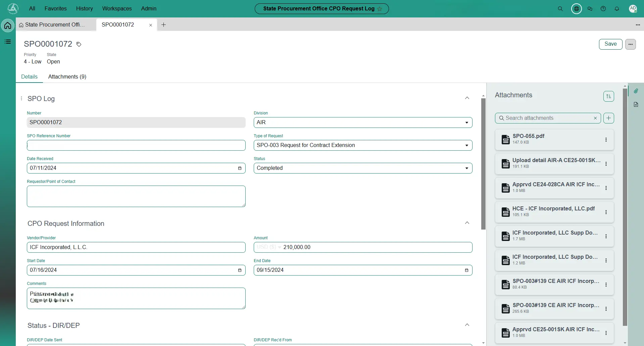644x346 pixels.
Task: Open the All menu
Action: point(32,9)
